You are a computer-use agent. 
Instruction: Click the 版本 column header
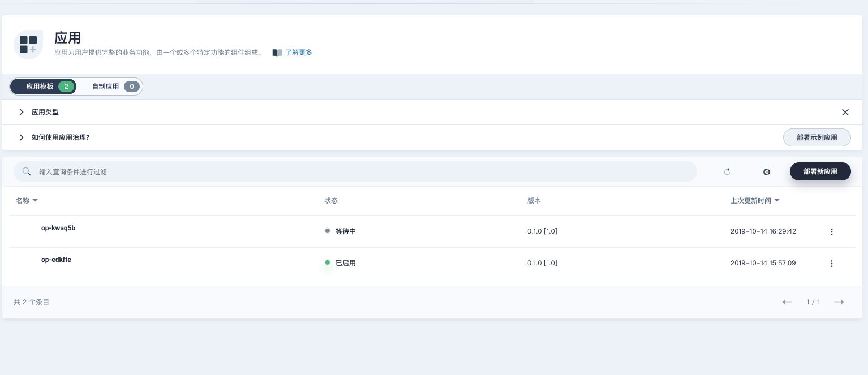click(x=534, y=201)
